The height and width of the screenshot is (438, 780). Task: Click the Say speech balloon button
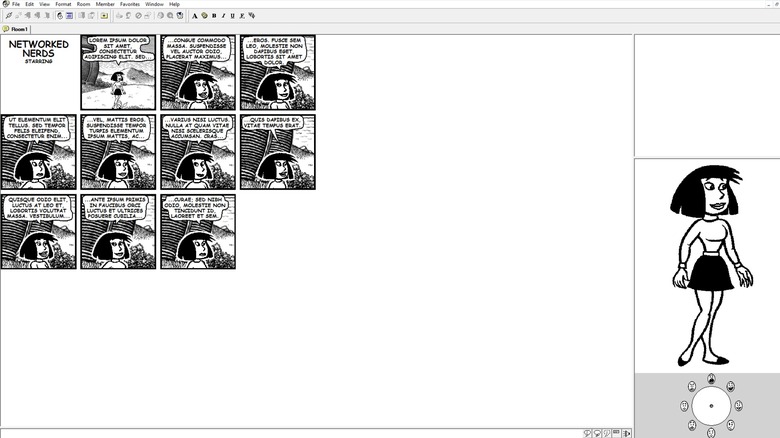coord(587,434)
